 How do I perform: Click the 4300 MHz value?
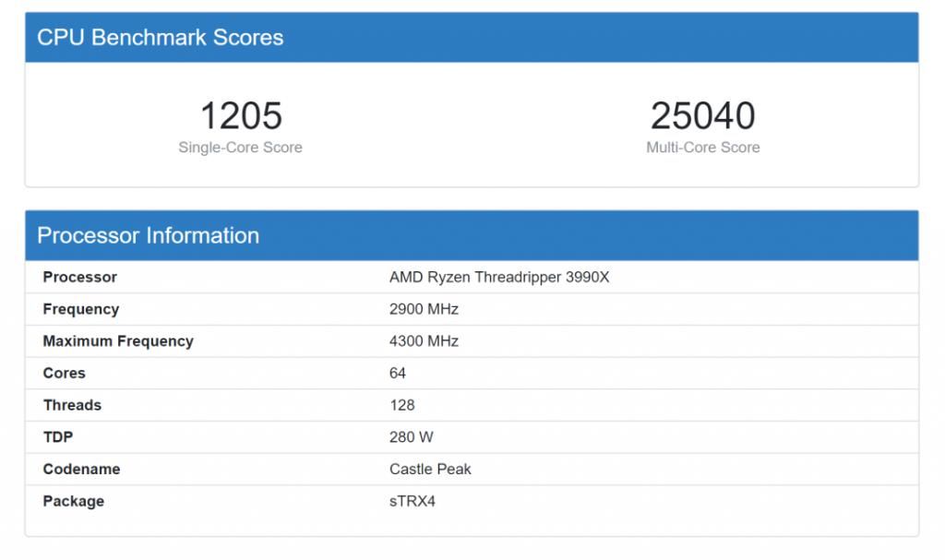[x=424, y=341]
